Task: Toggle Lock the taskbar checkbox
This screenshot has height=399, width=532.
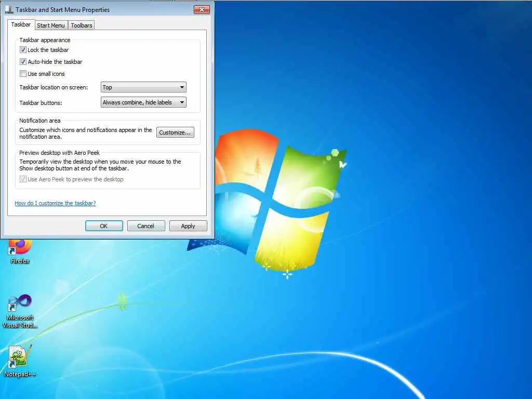Action: click(x=23, y=50)
